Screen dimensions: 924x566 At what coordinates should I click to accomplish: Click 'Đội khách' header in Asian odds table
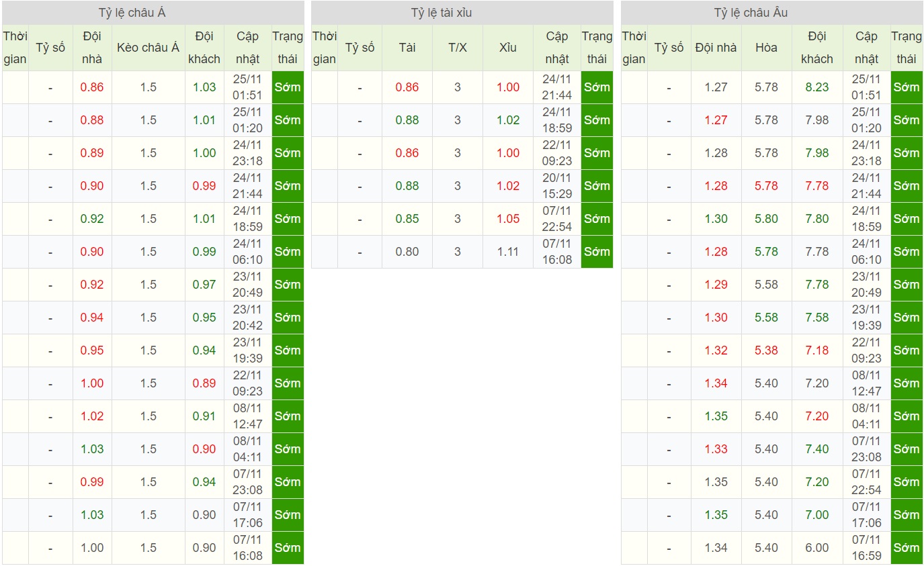(204, 48)
